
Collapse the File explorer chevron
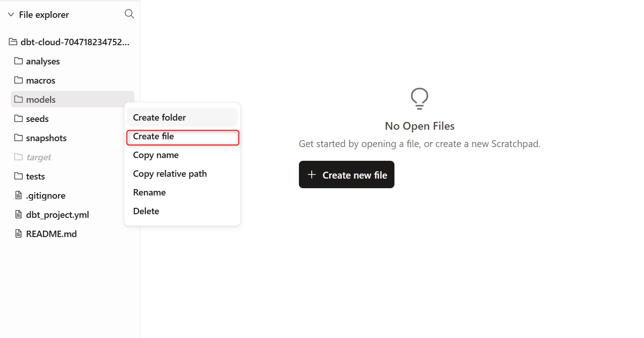pyautogui.click(x=11, y=15)
